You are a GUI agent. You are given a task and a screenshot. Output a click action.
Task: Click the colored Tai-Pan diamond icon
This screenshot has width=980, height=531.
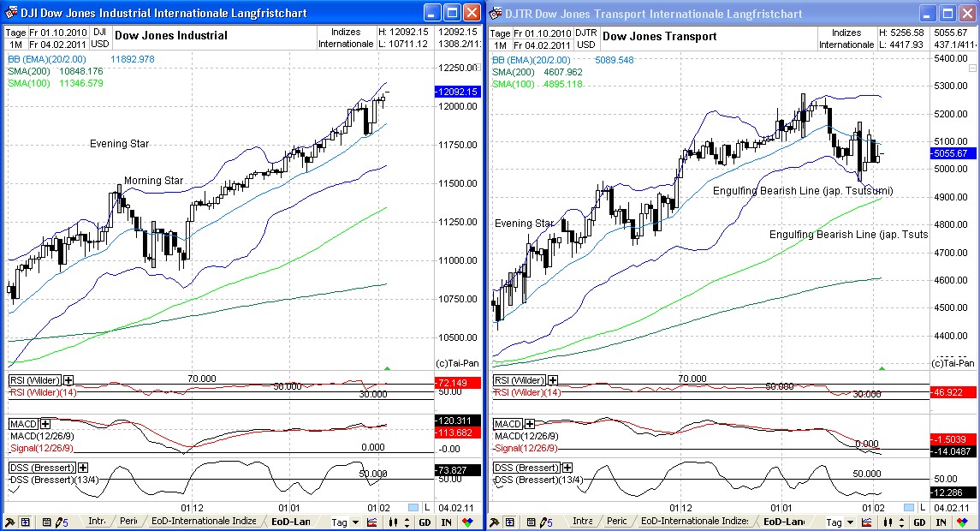coord(467,521)
